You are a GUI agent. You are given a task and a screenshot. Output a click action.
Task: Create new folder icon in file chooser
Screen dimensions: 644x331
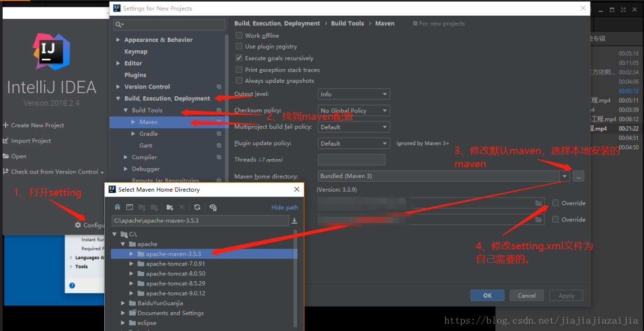(x=169, y=207)
